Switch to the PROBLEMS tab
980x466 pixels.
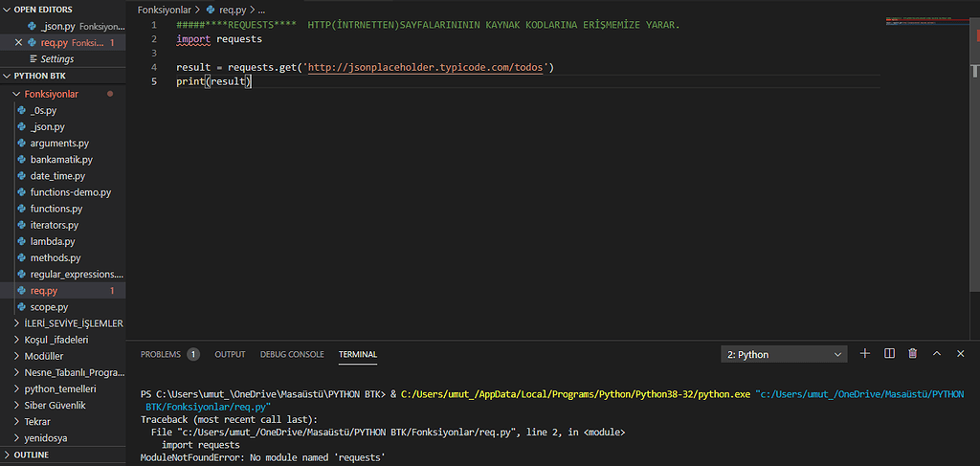pos(161,354)
